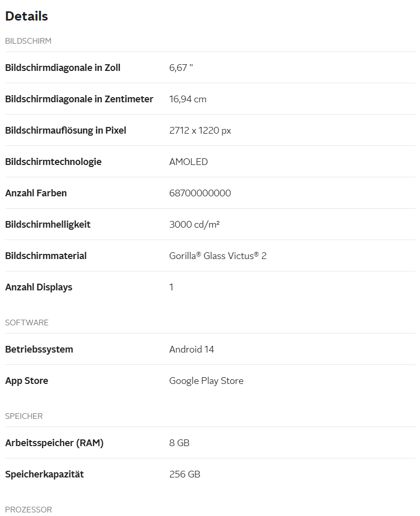Image resolution: width=420 pixels, height=516 pixels.
Task: Select the 6,67 inch value
Action: click(x=181, y=67)
